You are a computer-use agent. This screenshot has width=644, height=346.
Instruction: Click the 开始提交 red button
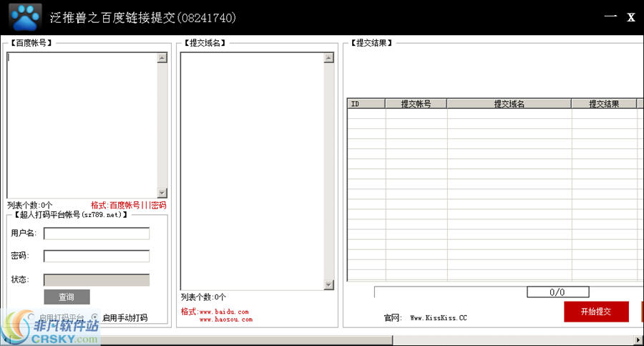coord(596,312)
